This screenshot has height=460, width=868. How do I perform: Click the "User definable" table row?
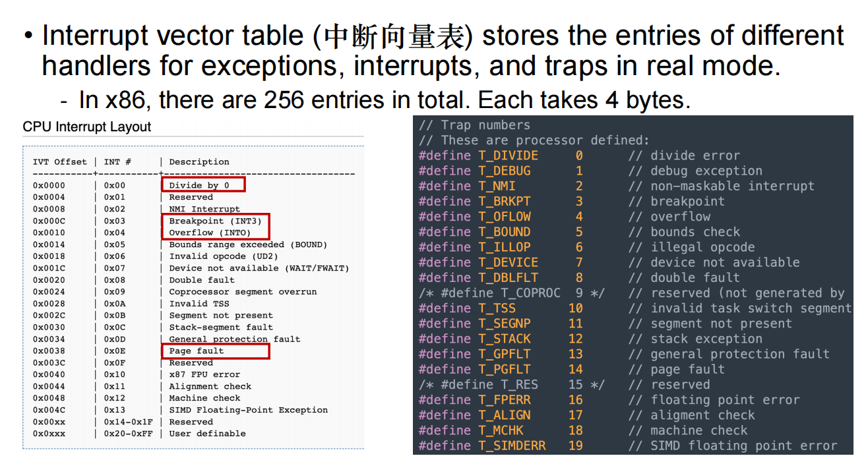tap(207, 434)
